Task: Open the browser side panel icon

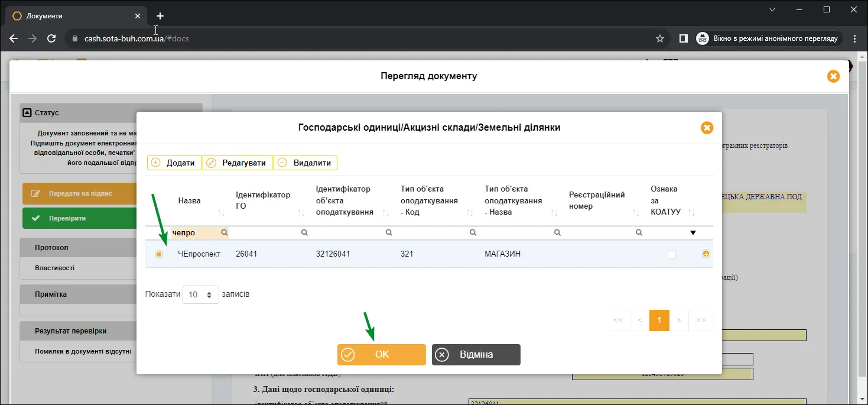Action: [684, 38]
